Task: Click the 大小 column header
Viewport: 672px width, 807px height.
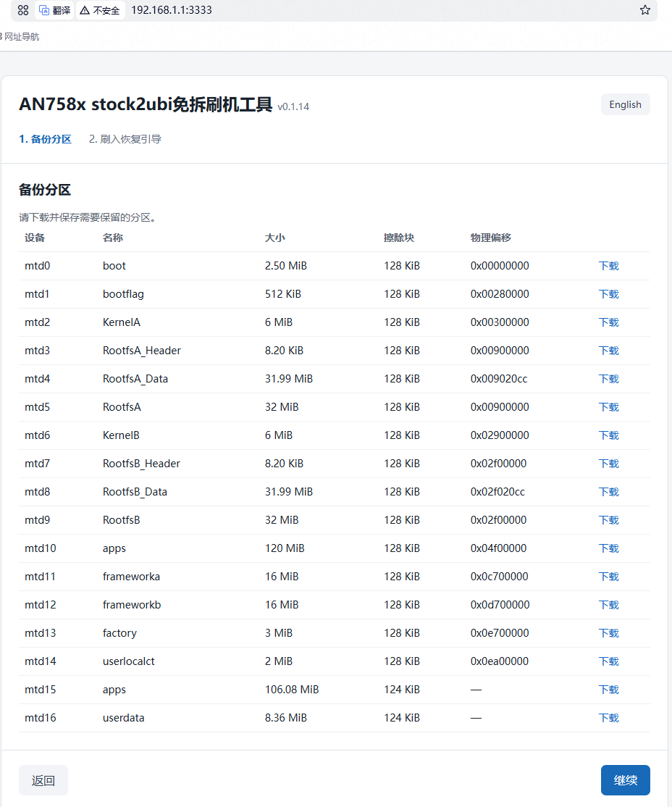Action: pos(274,238)
